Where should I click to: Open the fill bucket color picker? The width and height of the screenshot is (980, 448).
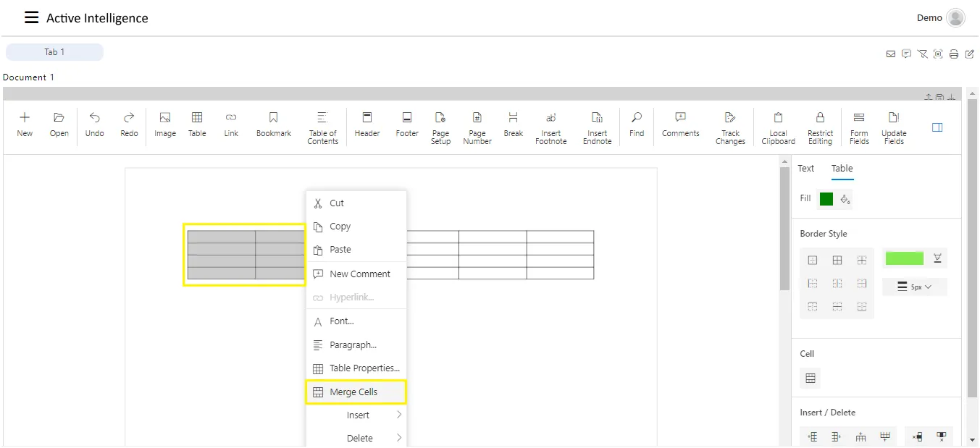845,199
